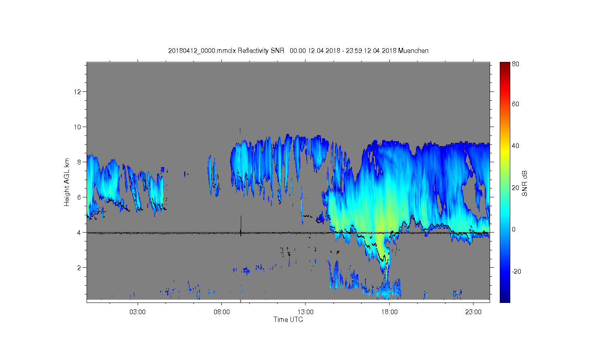Viewport: 607px width, 364px height.
Task: Click the colorbar value label 20
Action: point(516,188)
